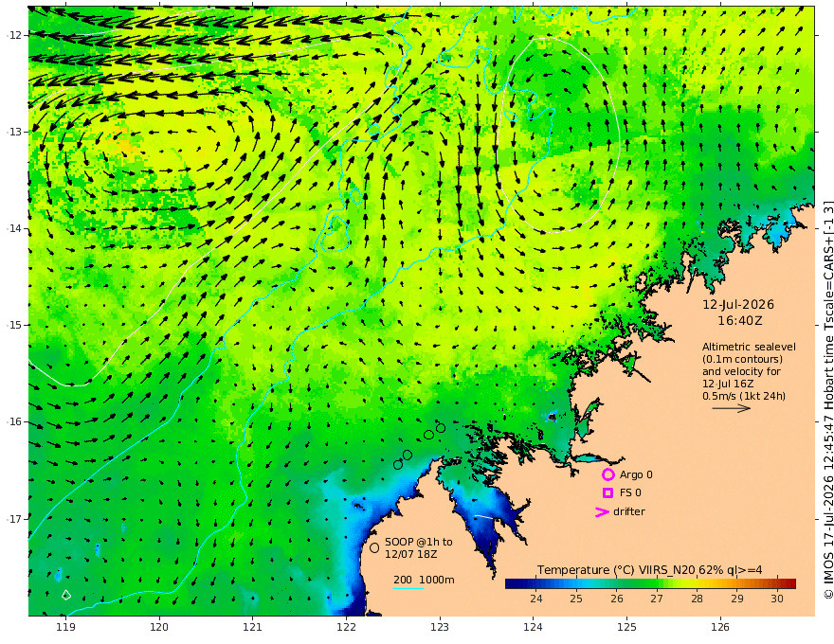
Task: Click the SOOP track circle nearest 123°E
Action: 441,428
